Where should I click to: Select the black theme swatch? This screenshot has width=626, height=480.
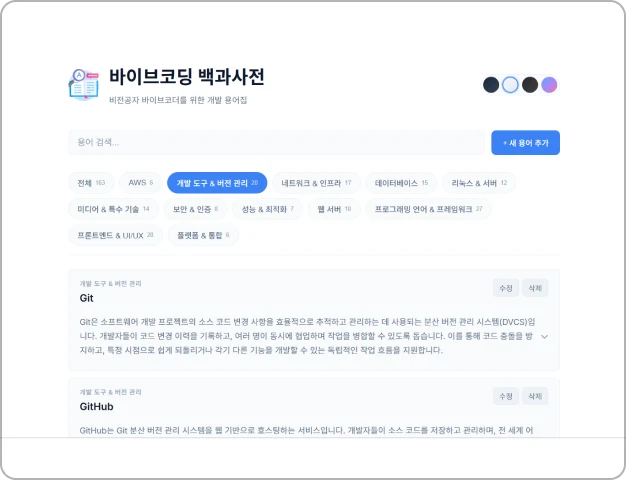tap(530, 85)
